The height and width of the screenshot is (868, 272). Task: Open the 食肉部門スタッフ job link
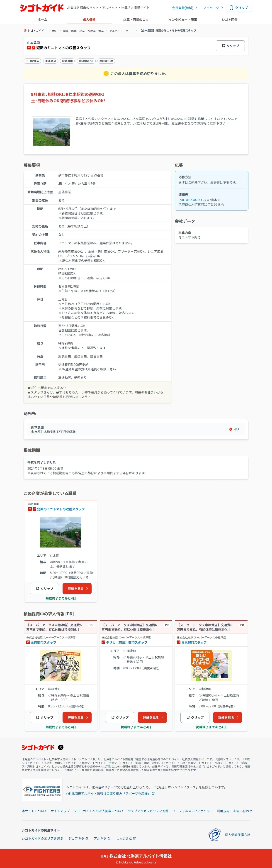tap(44, 642)
